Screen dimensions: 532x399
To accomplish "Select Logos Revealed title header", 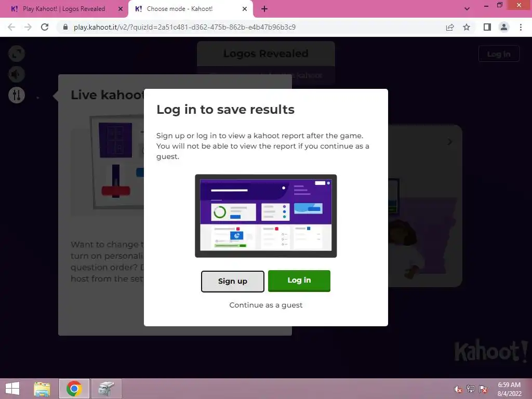I will tap(266, 54).
